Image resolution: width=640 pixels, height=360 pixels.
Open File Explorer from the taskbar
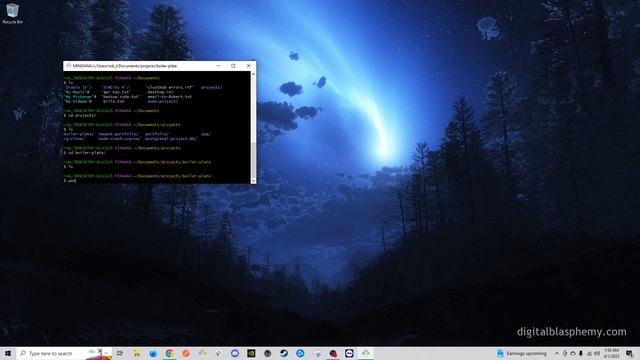(136, 353)
